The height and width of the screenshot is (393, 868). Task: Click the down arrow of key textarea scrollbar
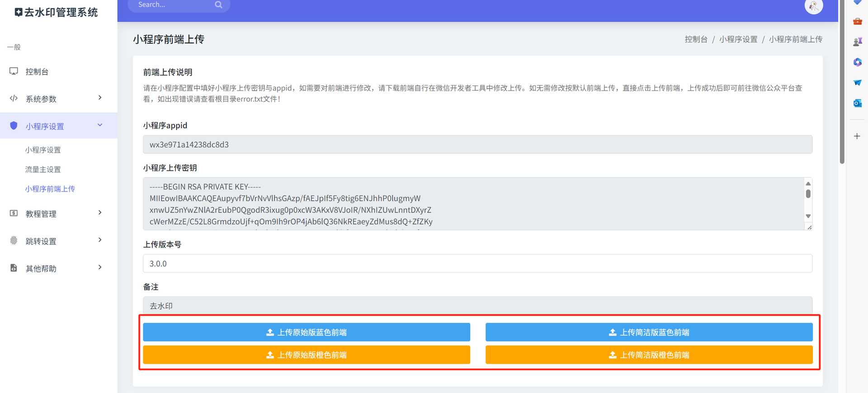808,216
